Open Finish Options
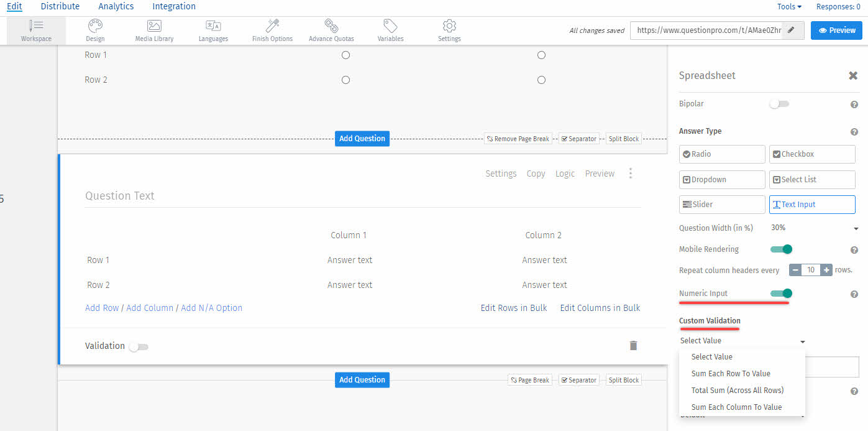868x431 pixels. [272, 30]
